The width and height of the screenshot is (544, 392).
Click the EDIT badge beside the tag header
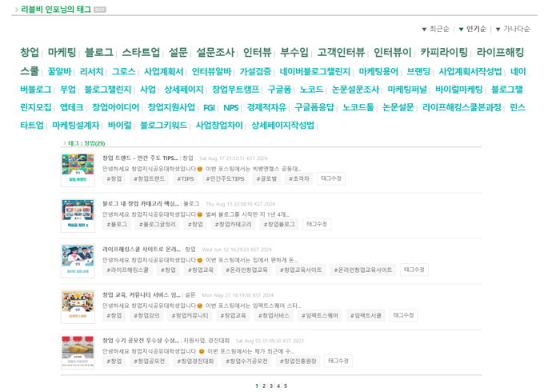coord(100,10)
